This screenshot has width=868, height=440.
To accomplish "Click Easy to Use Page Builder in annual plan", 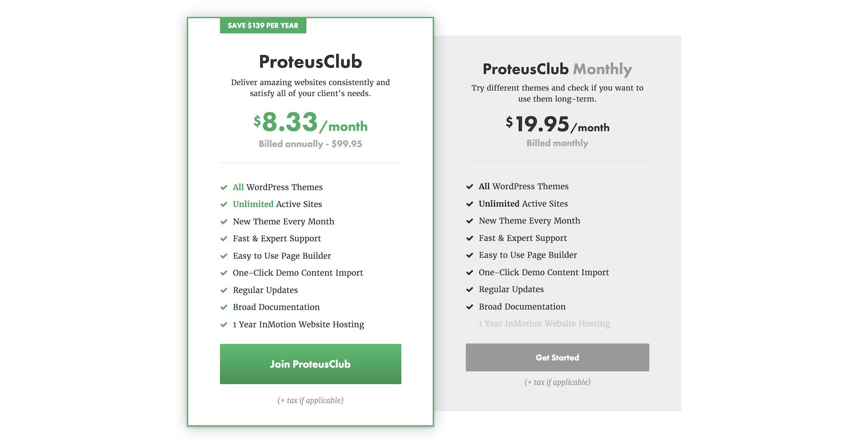I will point(282,256).
